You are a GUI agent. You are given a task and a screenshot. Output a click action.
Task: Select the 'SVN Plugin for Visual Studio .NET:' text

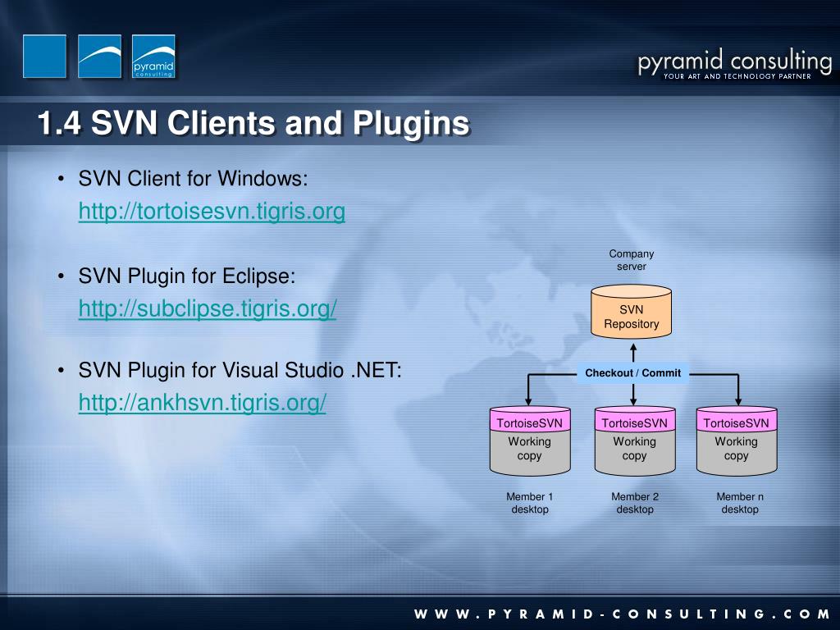pyautogui.click(x=240, y=370)
